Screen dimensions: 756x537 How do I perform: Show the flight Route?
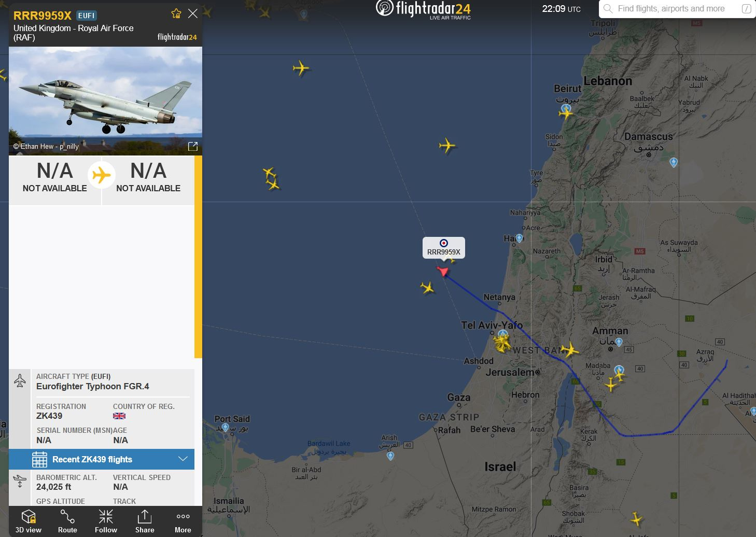[x=67, y=521]
